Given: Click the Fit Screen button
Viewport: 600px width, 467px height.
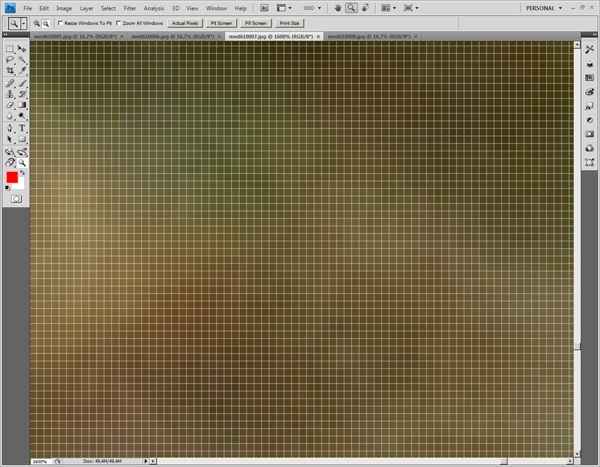Looking at the screenshot, I should [221, 22].
